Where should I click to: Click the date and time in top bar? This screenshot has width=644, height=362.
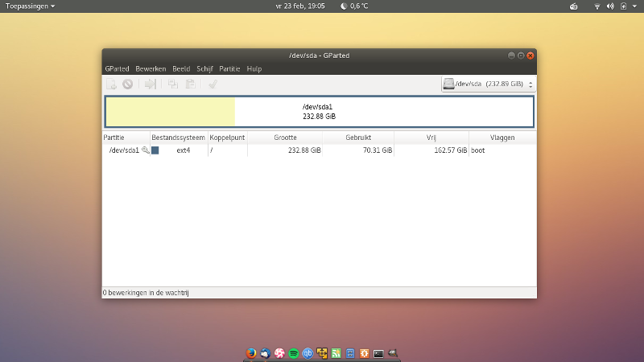click(300, 6)
